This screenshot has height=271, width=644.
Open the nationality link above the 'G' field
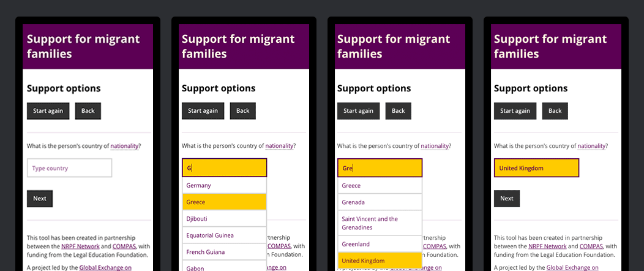point(279,146)
